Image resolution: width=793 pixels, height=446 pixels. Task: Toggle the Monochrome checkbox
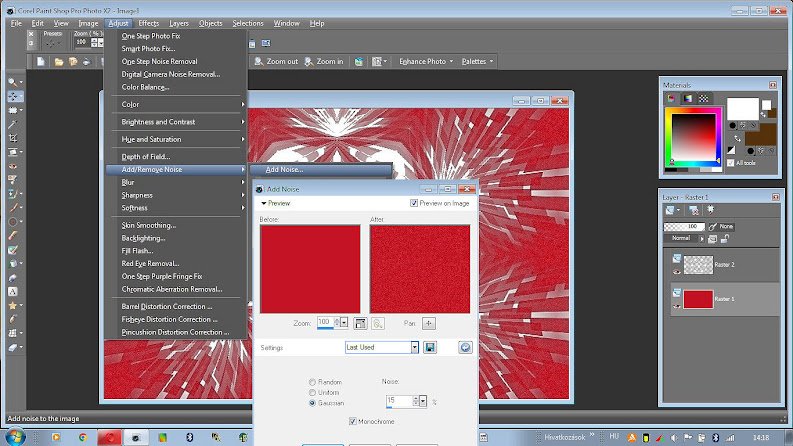[353, 421]
